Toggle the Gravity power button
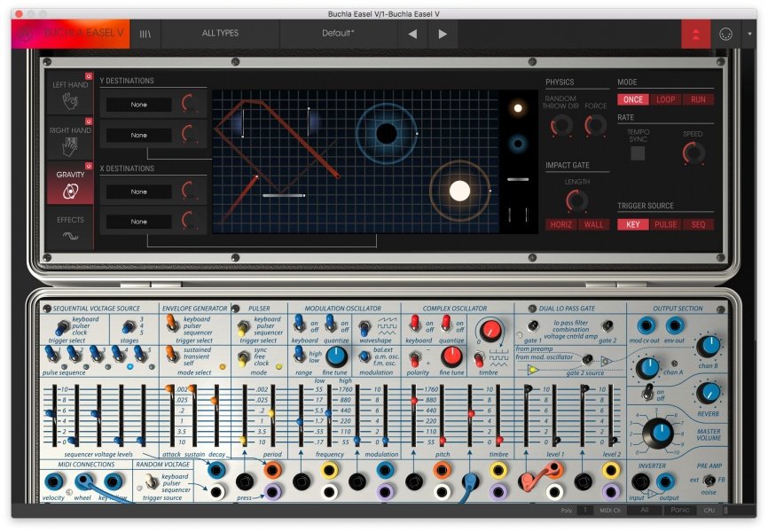768x532 pixels. click(89, 166)
